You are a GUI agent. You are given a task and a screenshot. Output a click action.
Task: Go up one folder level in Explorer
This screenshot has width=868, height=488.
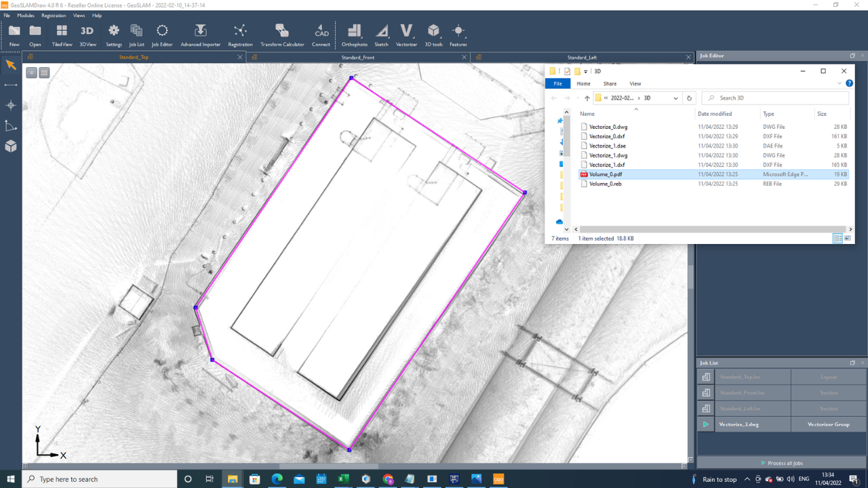click(587, 98)
